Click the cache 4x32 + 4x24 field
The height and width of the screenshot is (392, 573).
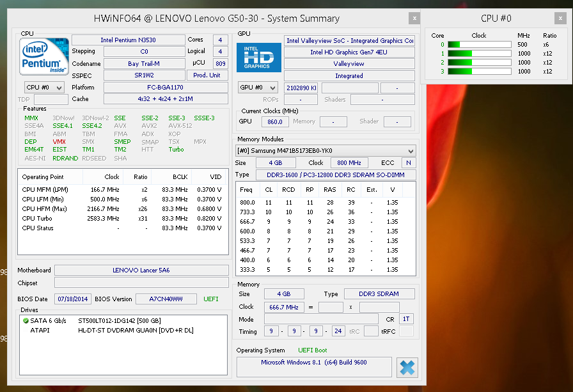(x=166, y=99)
